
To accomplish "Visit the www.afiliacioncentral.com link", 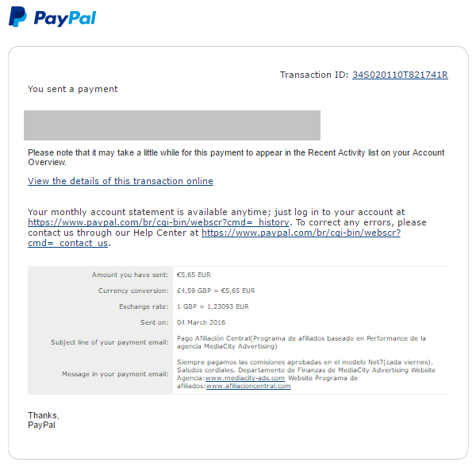I will point(248,386).
